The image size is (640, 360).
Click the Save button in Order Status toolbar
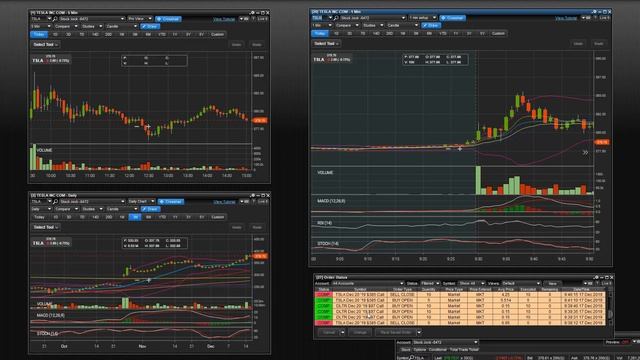(552, 283)
